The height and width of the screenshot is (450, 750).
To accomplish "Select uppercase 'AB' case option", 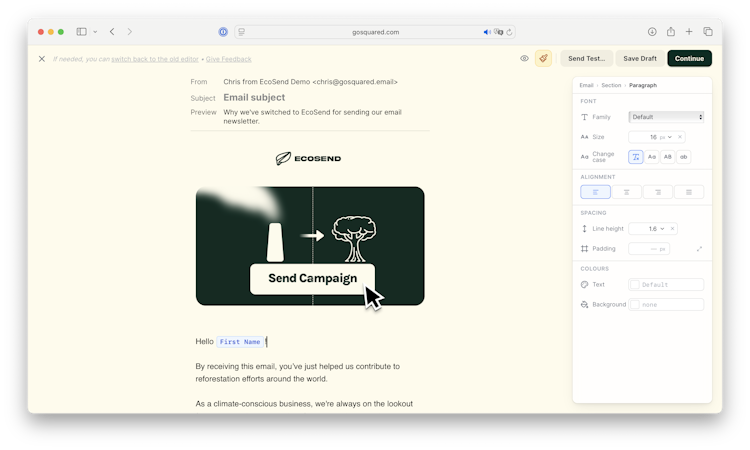I will pyautogui.click(x=667, y=157).
